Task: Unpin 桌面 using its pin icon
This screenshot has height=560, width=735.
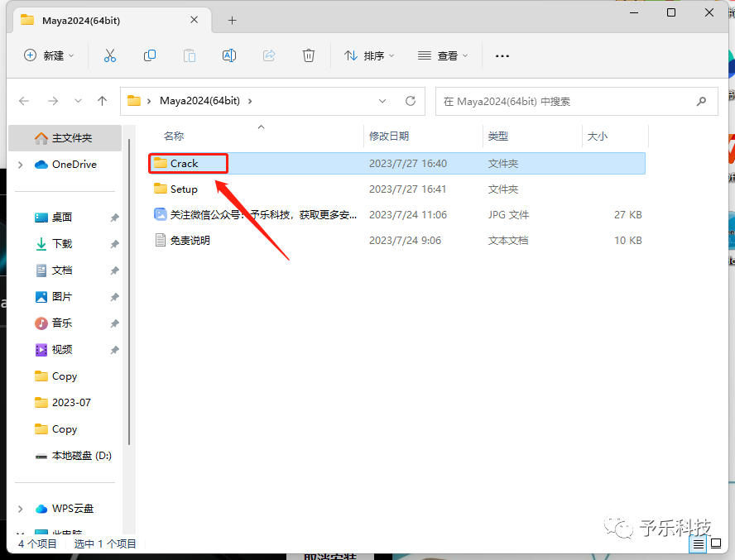Action: [x=114, y=218]
